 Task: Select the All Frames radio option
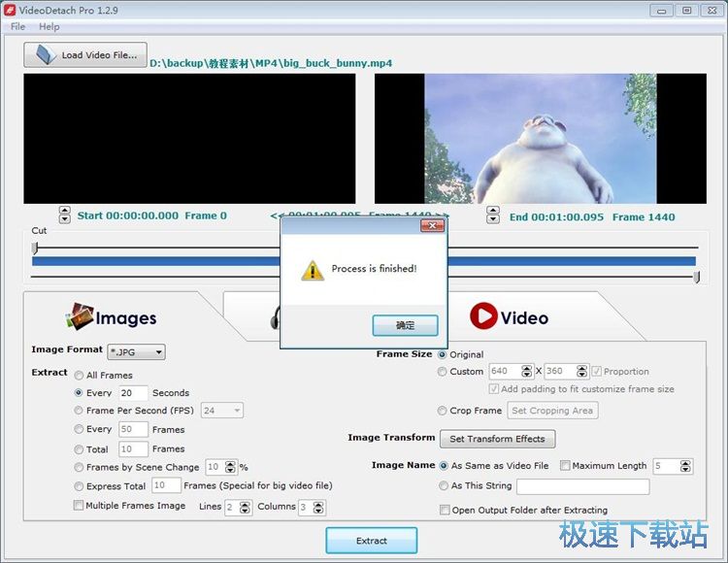coord(79,375)
